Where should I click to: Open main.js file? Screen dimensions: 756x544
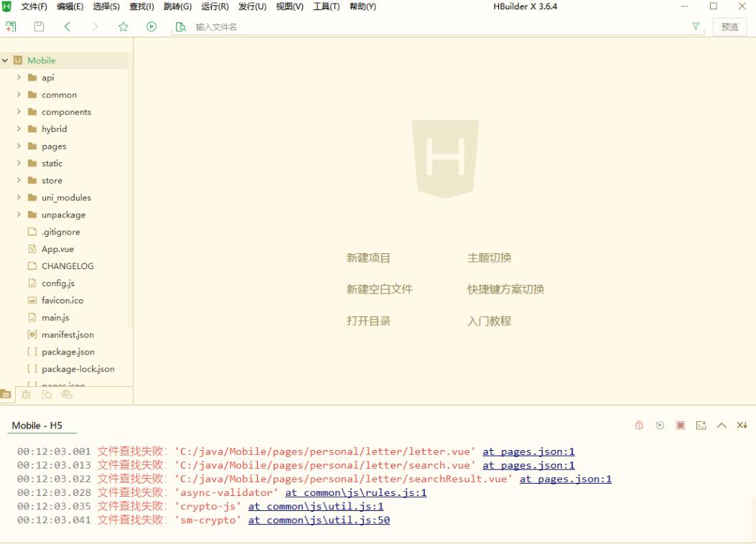click(x=55, y=317)
